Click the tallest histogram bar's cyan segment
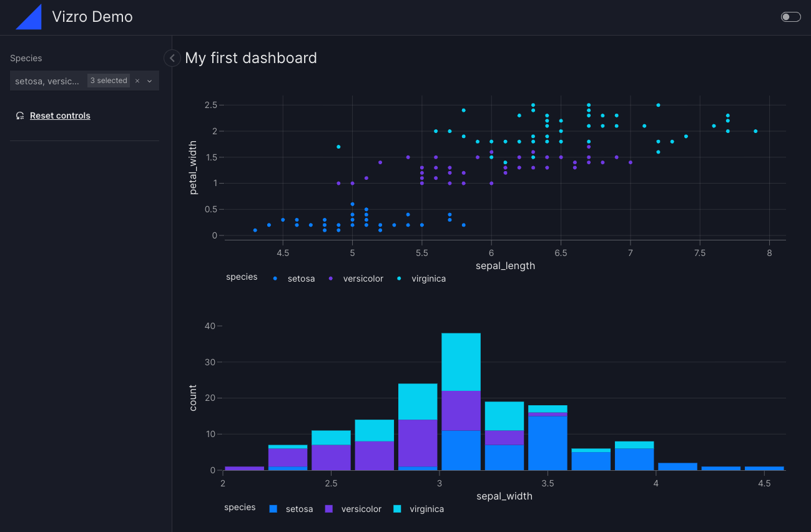 click(x=461, y=362)
